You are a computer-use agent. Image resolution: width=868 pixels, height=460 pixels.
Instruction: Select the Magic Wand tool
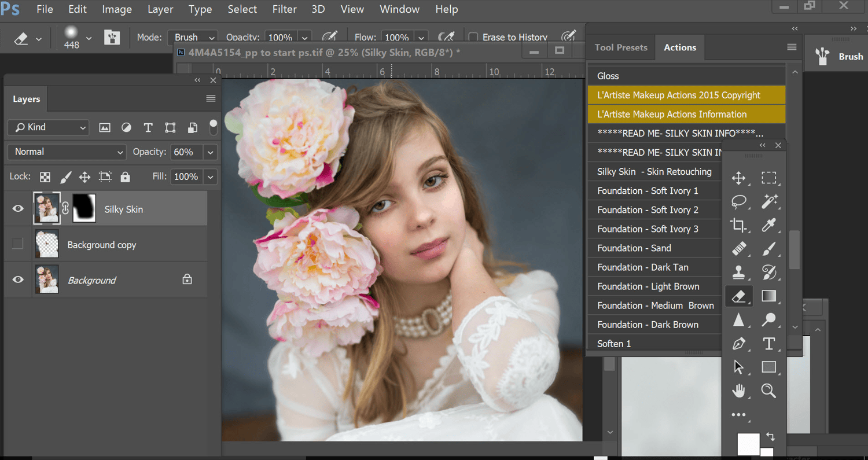coord(768,201)
